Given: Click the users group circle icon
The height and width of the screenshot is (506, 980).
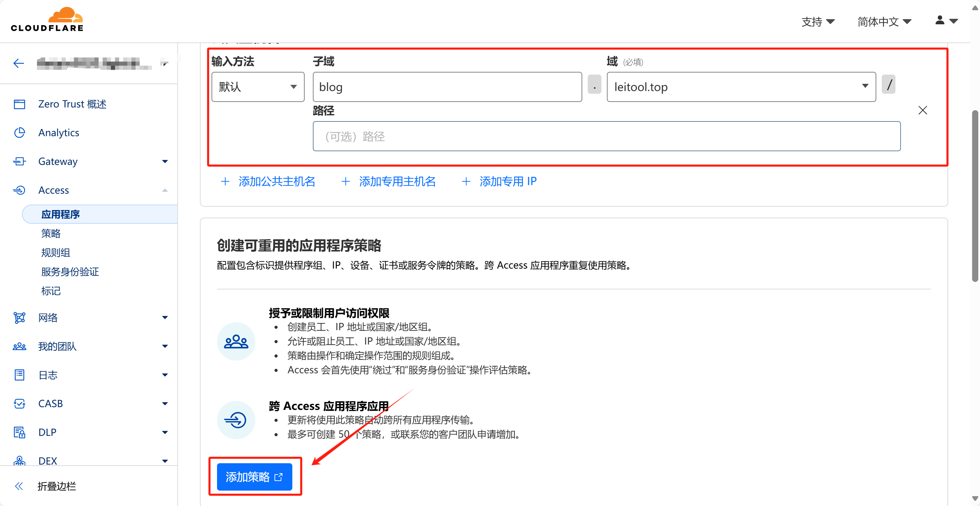Looking at the screenshot, I should 236,341.
